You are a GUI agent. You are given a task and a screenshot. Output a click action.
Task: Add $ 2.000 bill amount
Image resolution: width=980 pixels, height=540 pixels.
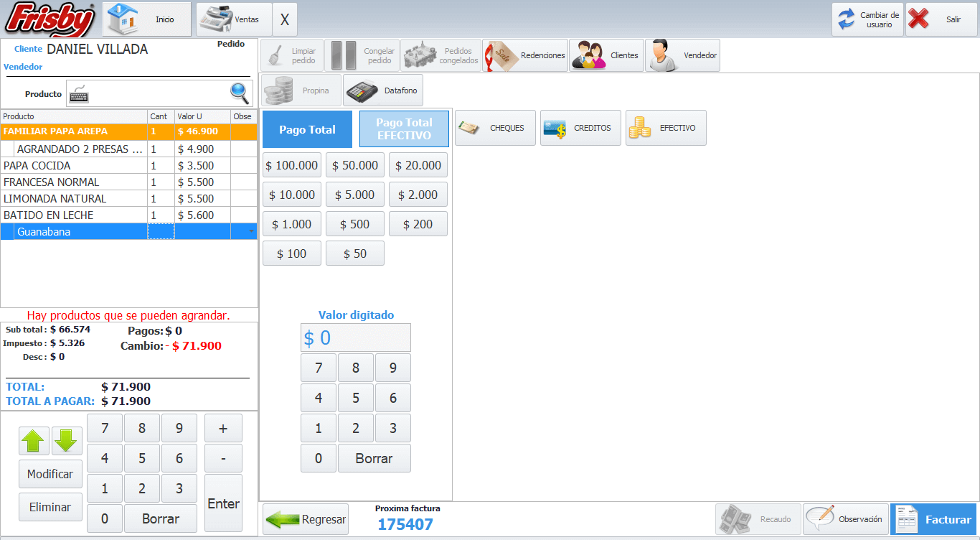click(x=418, y=195)
